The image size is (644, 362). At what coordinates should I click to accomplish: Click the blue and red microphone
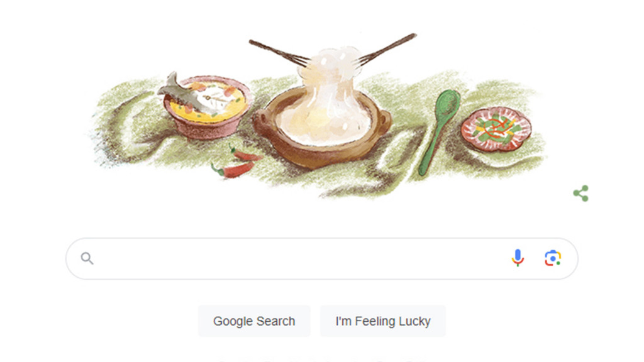(x=518, y=258)
